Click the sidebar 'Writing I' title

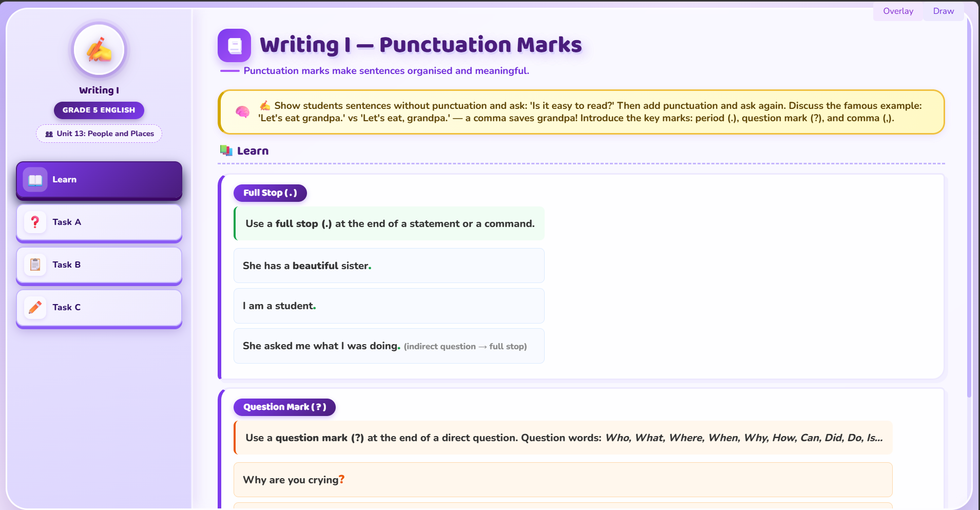(99, 90)
